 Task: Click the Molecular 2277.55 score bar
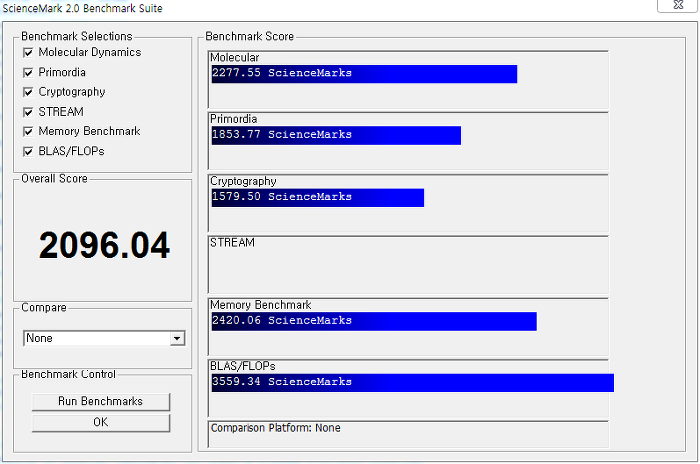click(364, 74)
